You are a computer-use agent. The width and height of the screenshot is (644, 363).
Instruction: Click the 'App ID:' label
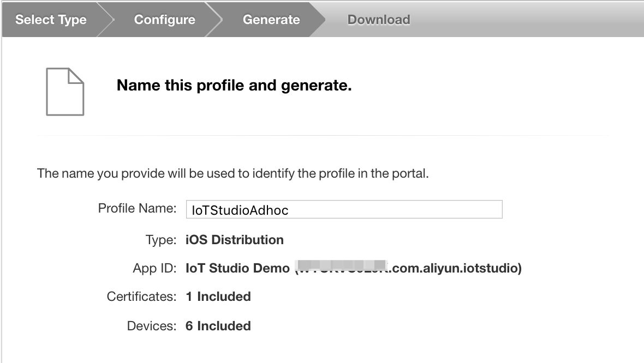[154, 268]
